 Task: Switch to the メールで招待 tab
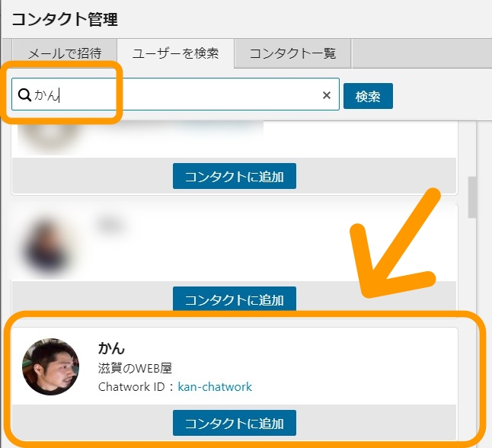(x=64, y=54)
